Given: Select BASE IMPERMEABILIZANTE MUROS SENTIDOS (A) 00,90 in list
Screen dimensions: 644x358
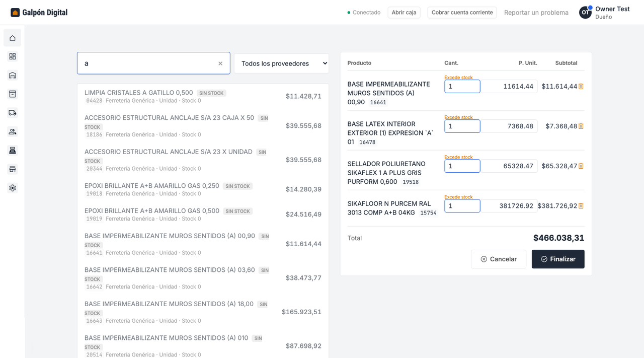Looking at the screenshot, I should [x=203, y=244].
